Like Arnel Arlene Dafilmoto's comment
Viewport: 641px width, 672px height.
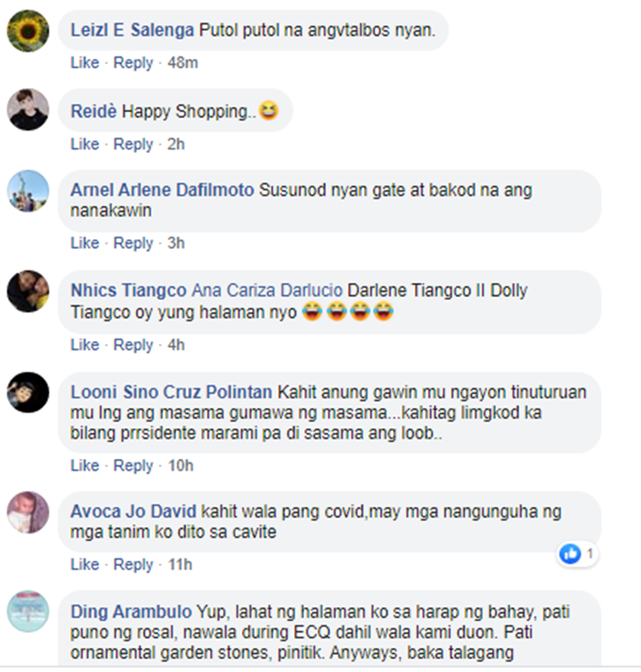coord(85,243)
